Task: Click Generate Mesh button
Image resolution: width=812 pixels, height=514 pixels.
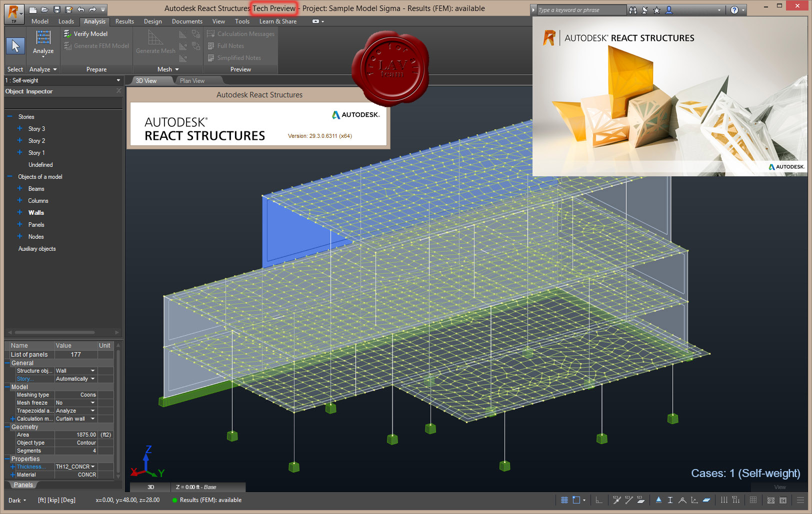Action: pos(155,42)
